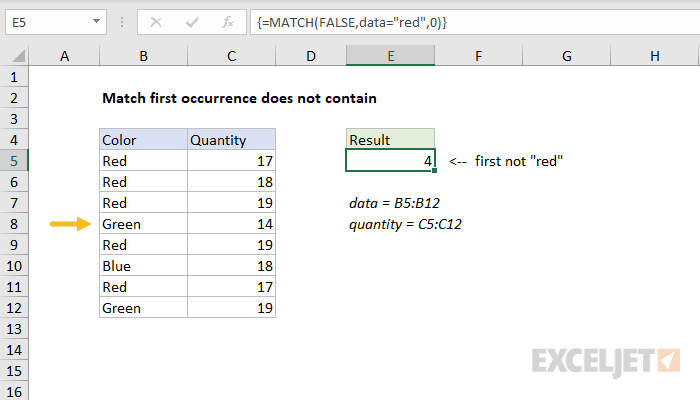The width and height of the screenshot is (700, 400).
Task: Select row 8 header
Action: point(14,224)
